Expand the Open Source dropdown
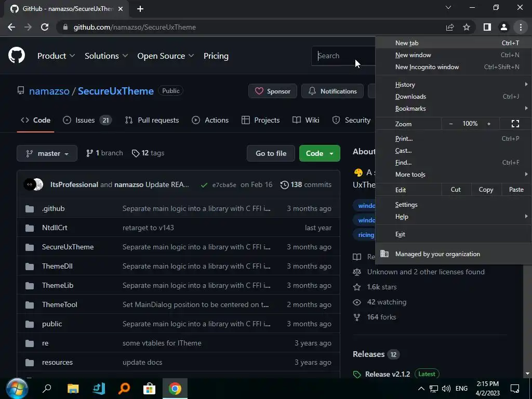532x399 pixels. 166,56
